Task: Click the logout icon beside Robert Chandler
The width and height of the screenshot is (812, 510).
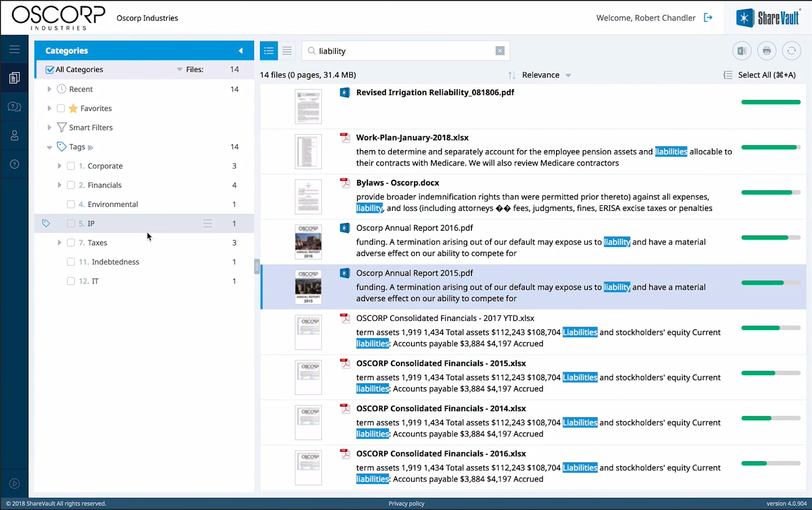Action: tap(708, 18)
